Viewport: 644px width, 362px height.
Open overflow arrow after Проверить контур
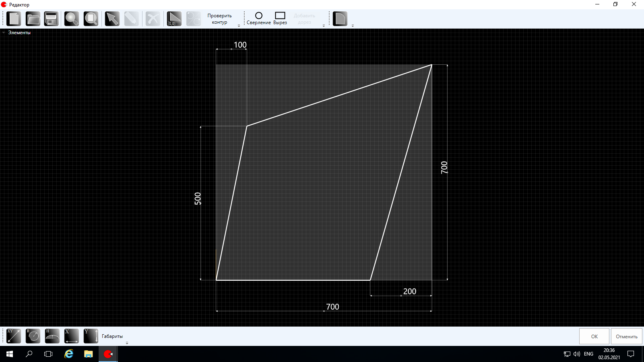(x=239, y=26)
